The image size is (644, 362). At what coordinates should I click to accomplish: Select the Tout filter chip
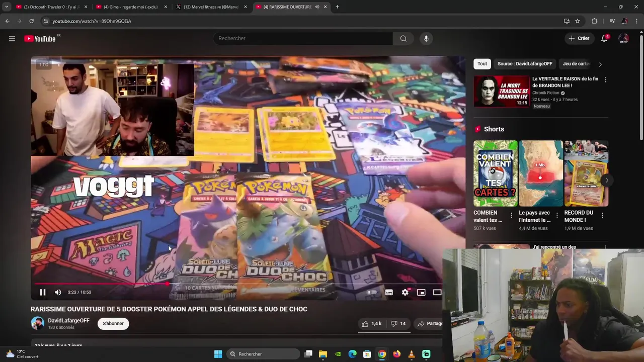point(482,64)
